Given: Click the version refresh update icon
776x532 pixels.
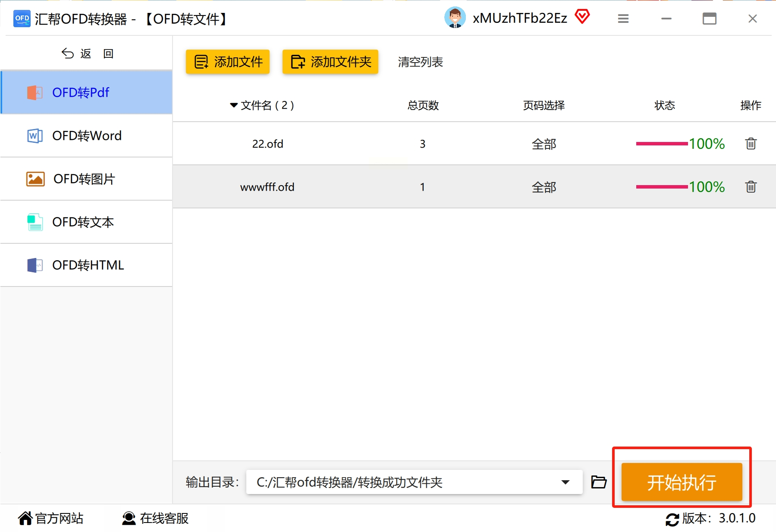Looking at the screenshot, I should (x=672, y=519).
